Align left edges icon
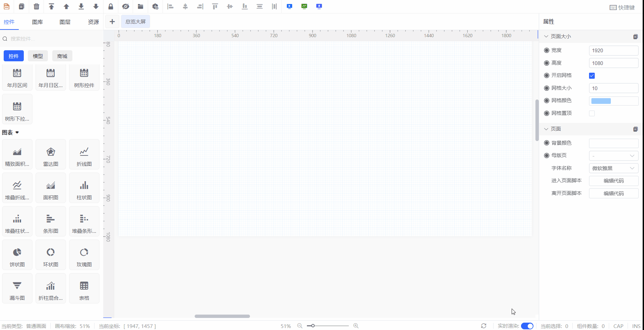644x330 pixels. click(170, 6)
